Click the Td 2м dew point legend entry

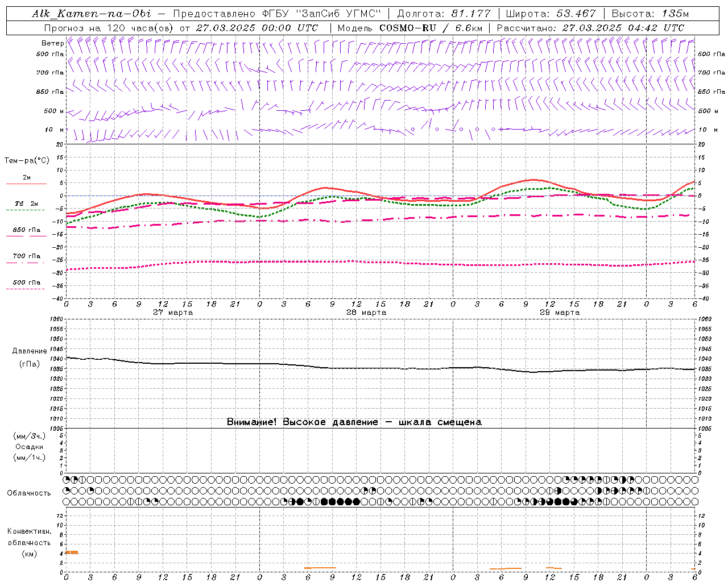[27, 203]
